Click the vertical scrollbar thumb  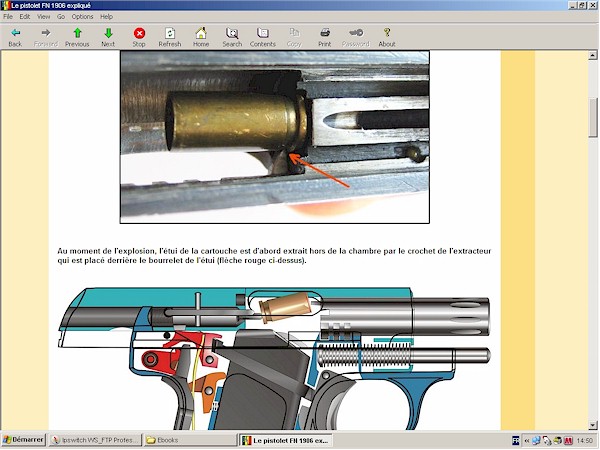click(593, 117)
